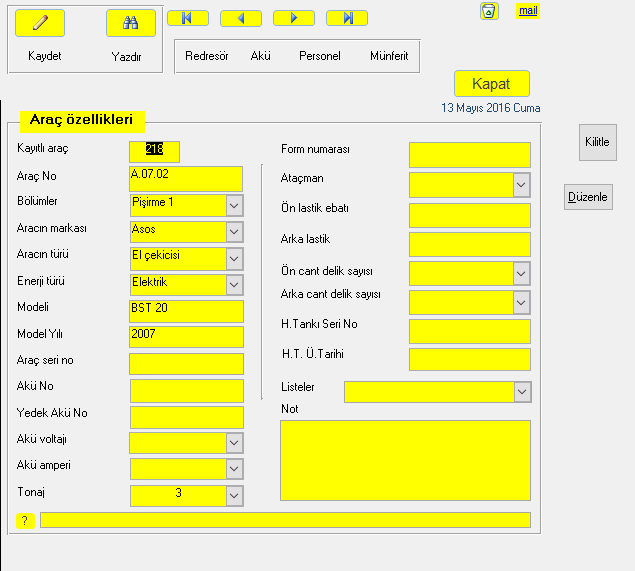
Task: Select the Münferit tab
Action: click(x=389, y=57)
